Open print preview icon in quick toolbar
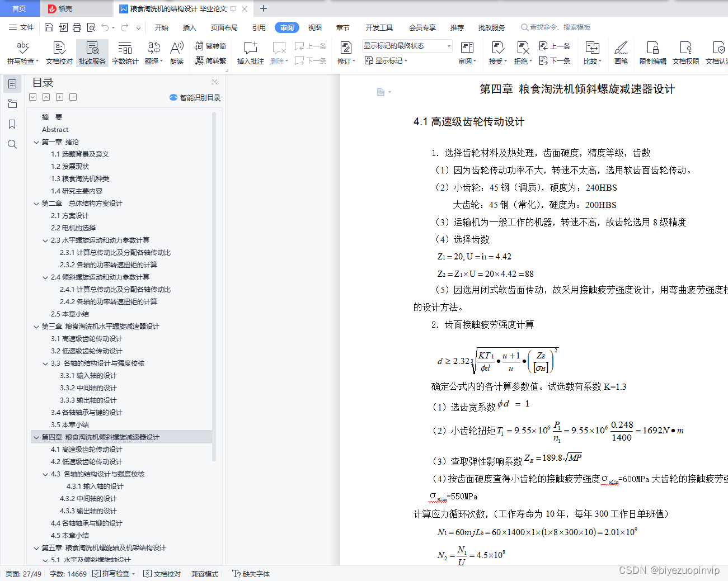 click(x=91, y=27)
